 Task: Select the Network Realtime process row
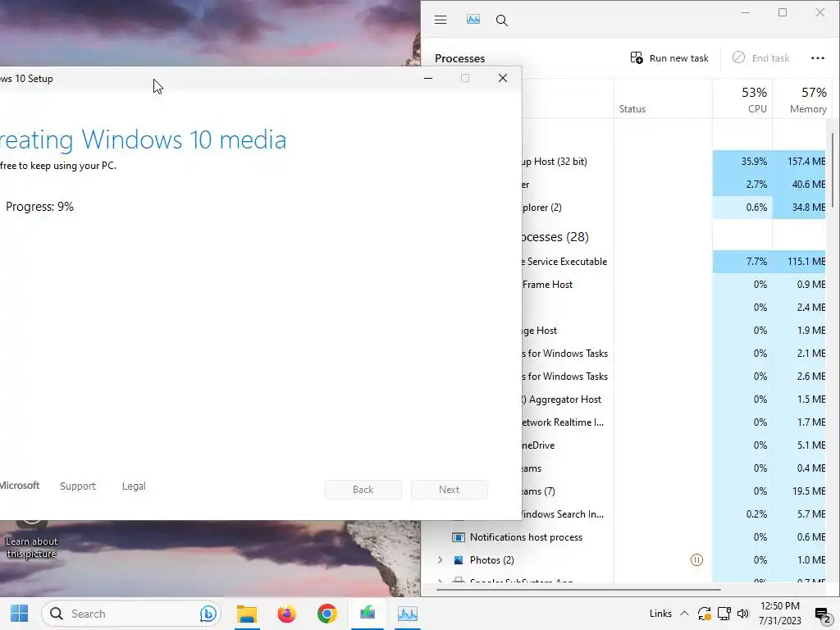tap(675, 422)
